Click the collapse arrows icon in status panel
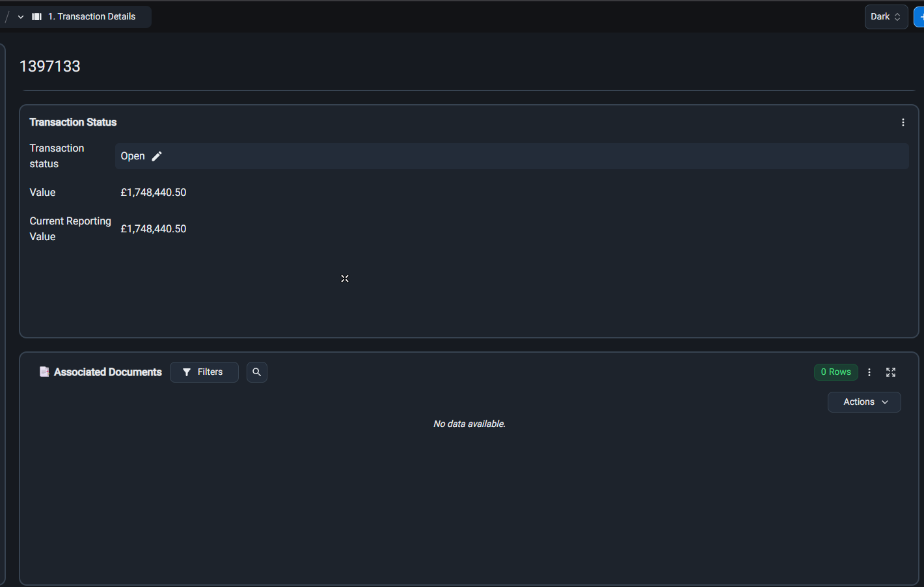The height and width of the screenshot is (587, 924). pyautogui.click(x=345, y=279)
